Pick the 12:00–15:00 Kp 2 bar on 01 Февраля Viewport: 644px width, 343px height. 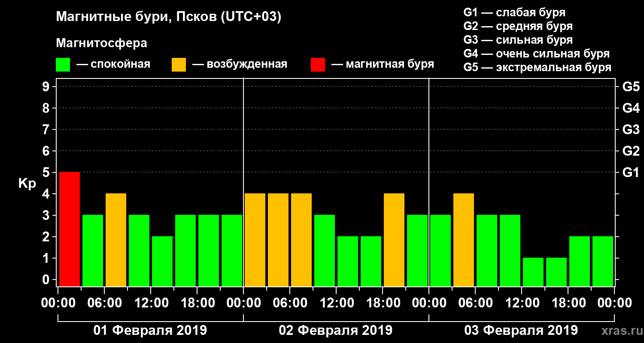coord(162,261)
